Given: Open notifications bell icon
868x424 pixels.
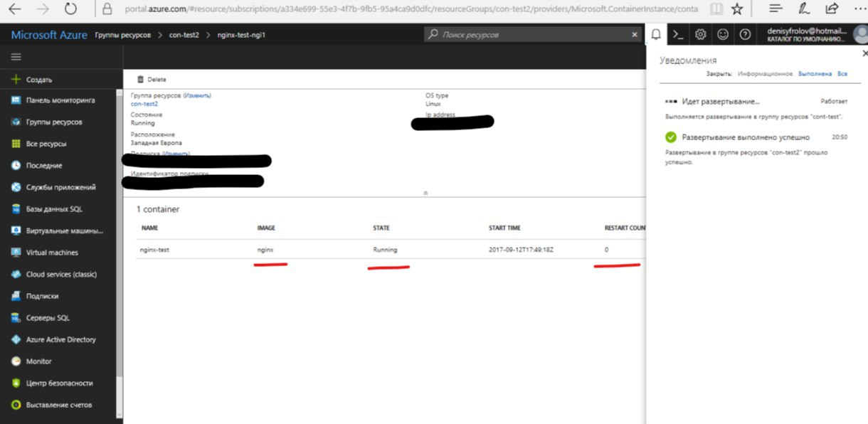Looking at the screenshot, I should click(656, 34).
